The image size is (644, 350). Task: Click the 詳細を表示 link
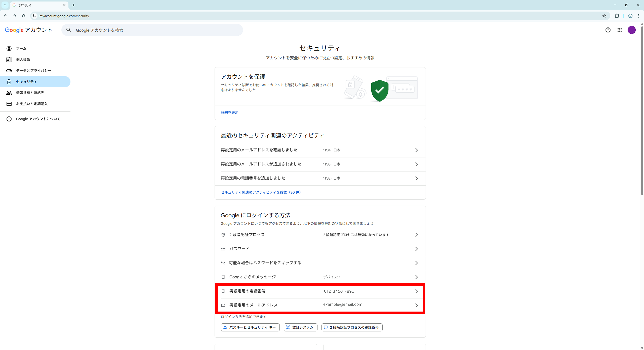click(230, 113)
